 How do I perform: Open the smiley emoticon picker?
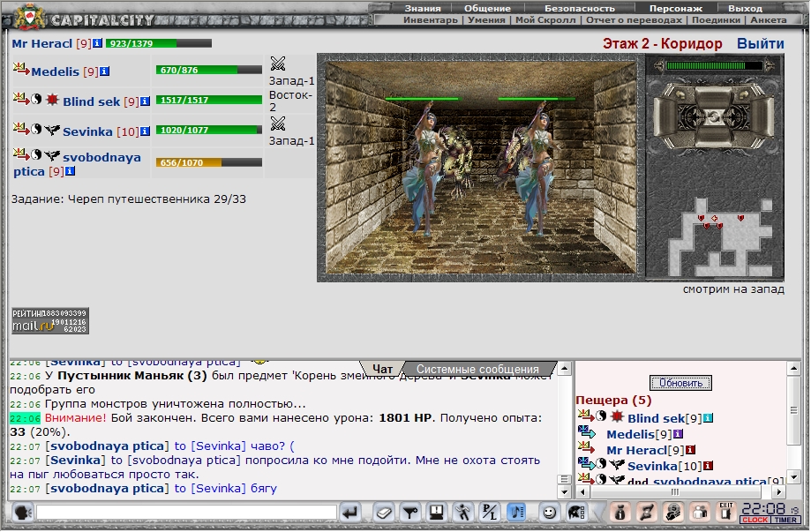point(549,513)
